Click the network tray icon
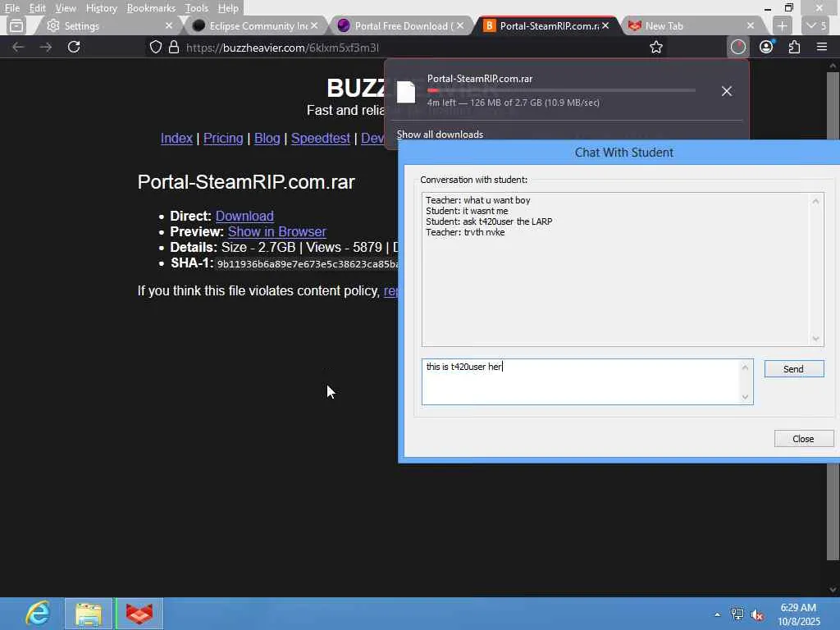Screen dimensions: 840x630 737,614
